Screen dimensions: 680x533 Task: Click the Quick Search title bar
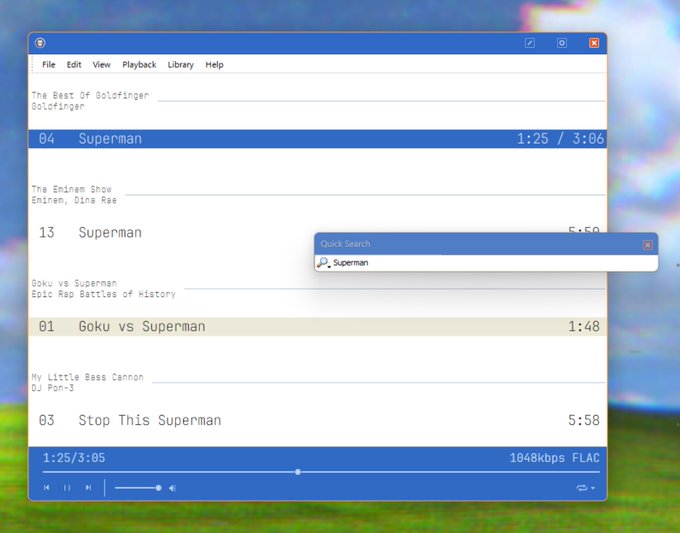point(479,244)
